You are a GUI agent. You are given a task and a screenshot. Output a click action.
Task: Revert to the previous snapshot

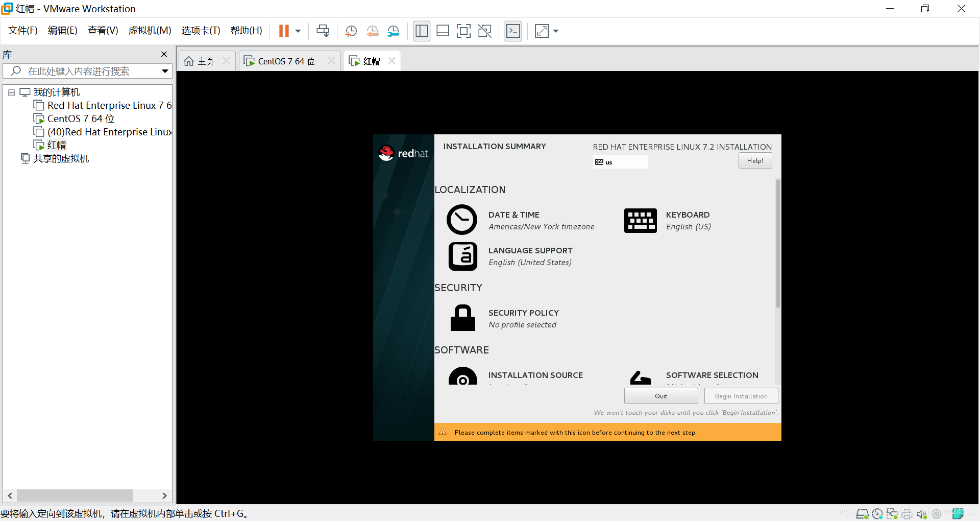(373, 31)
